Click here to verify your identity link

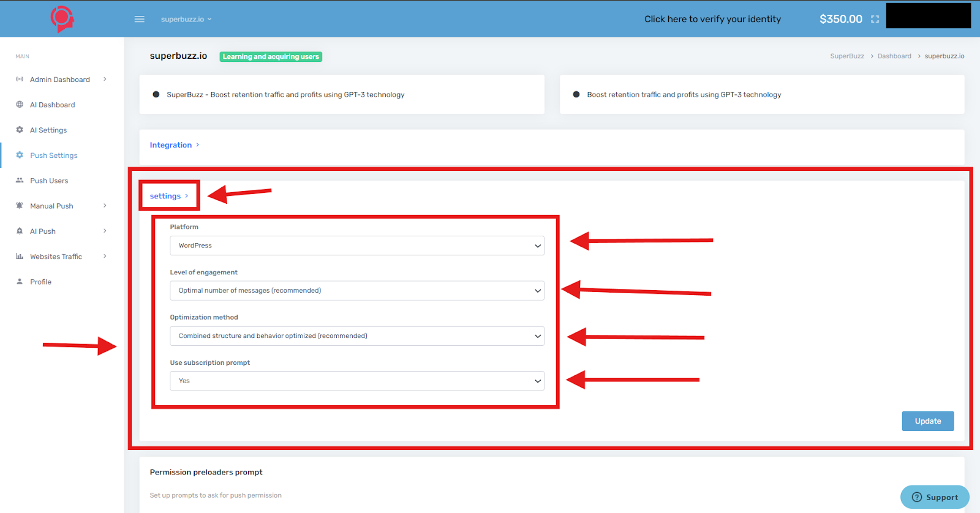pyautogui.click(x=713, y=19)
